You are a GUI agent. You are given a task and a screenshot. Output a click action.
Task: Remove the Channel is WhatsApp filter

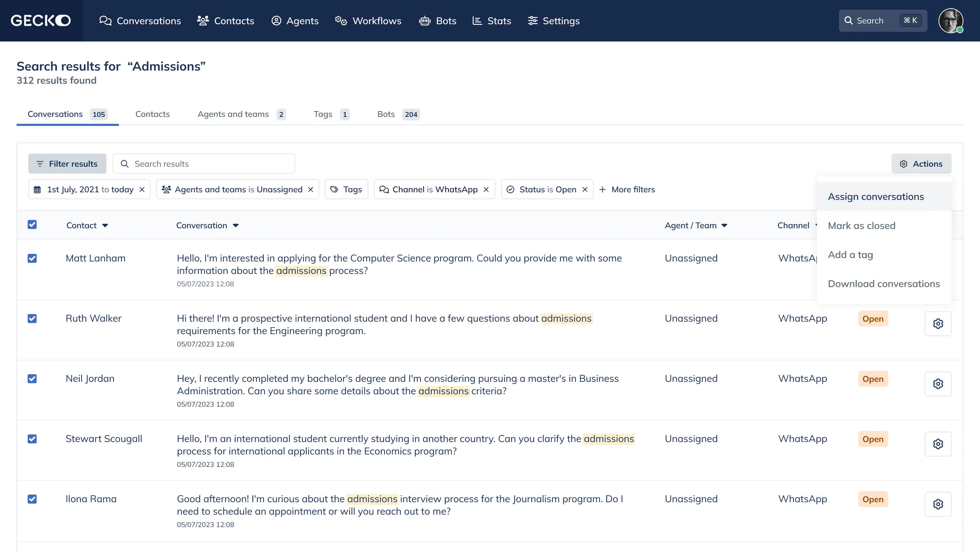point(486,190)
